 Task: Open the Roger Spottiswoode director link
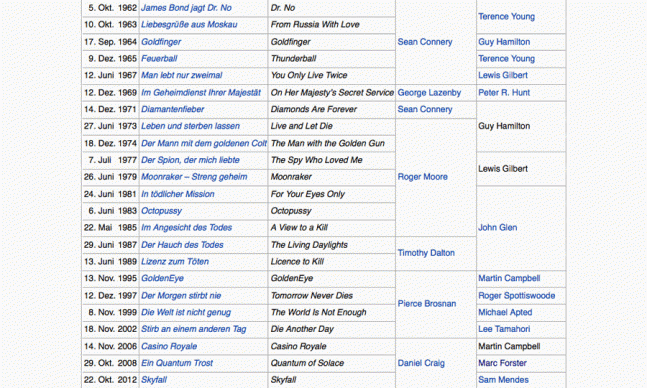[517, 296]
